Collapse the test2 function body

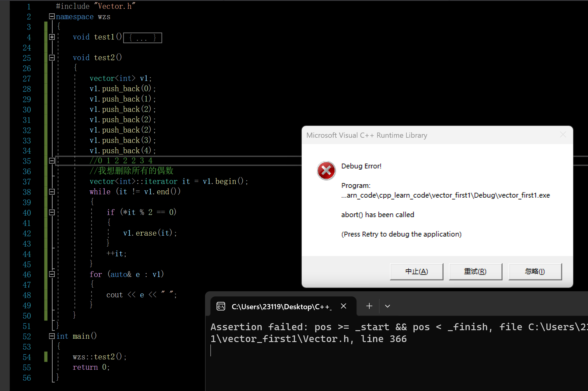[52, 58]
